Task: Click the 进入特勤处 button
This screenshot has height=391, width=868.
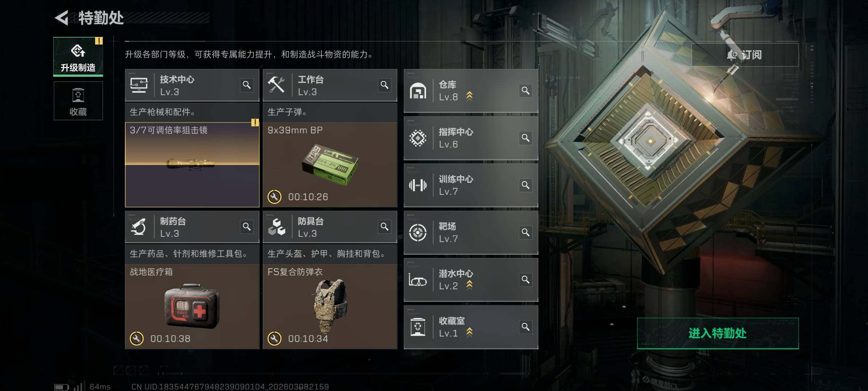Action: click(x=718, y=333)
